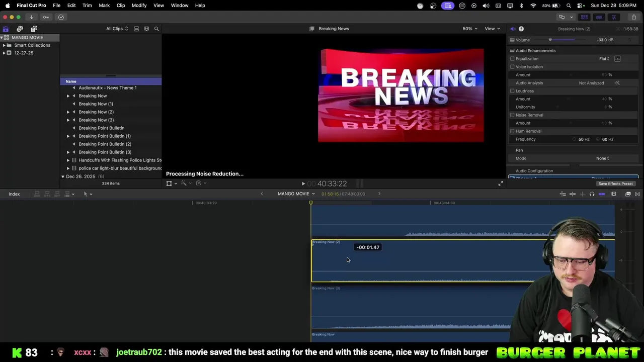Enable the Loudness checkbox
The height and width of the screenshot is (362, 644).
tap(512, 91)
